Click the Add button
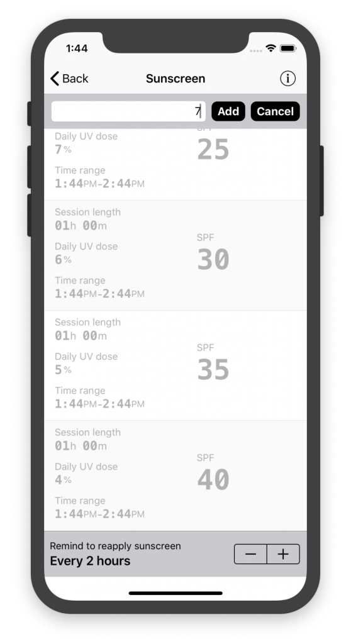The width and height of the screenshot is (351, 644). pyautogui.click(x=228, y=111)
